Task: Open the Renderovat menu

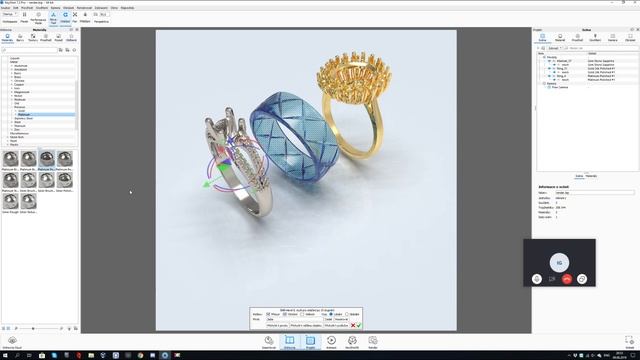Action: pyautogui.click(x=84, y=8)
